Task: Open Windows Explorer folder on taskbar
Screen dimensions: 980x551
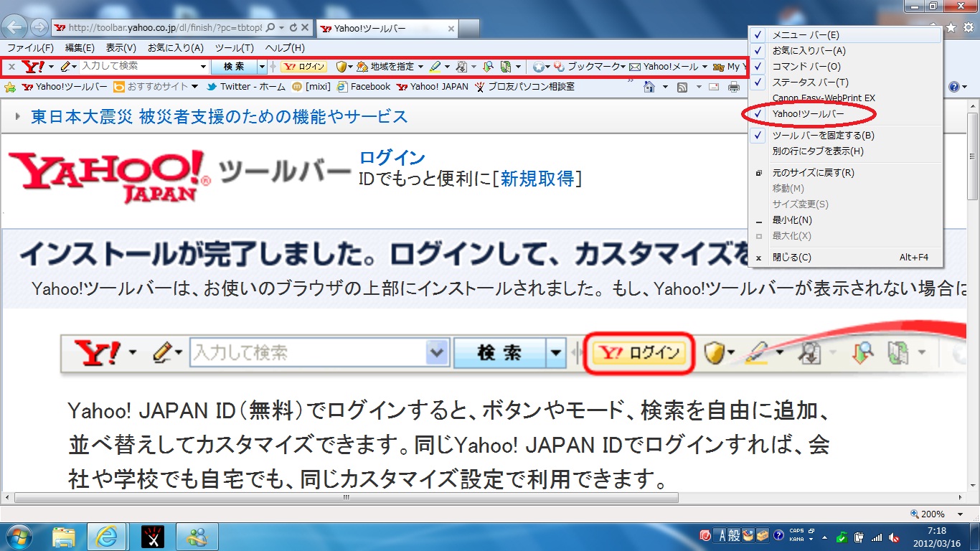Action: click(x=64, y=535)
